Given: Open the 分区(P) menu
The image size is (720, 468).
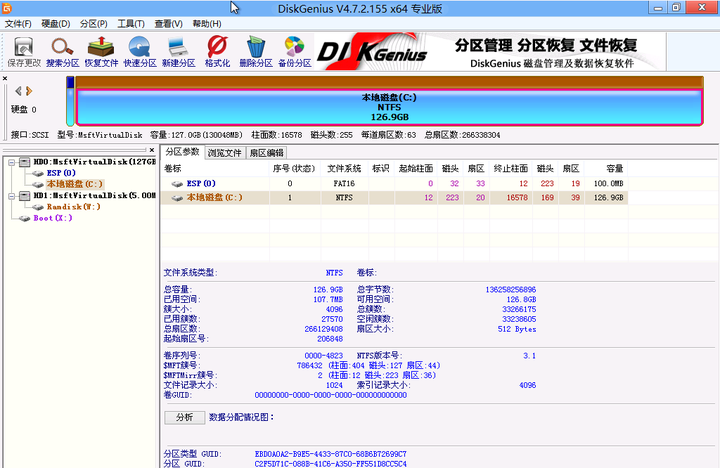Looking at the screenshot, I should click(x=94, y=24).
